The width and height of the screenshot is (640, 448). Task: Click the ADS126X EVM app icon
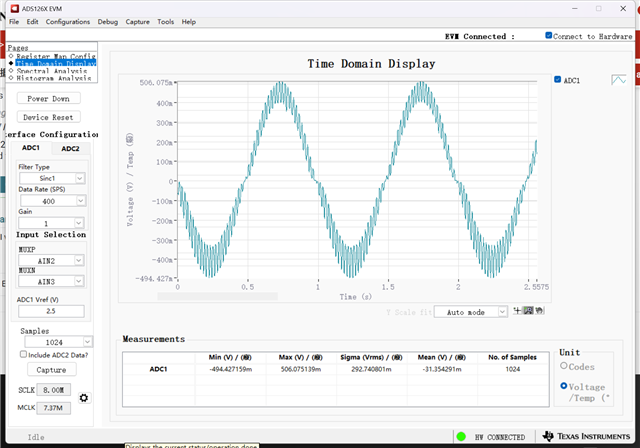coord(15,9)
